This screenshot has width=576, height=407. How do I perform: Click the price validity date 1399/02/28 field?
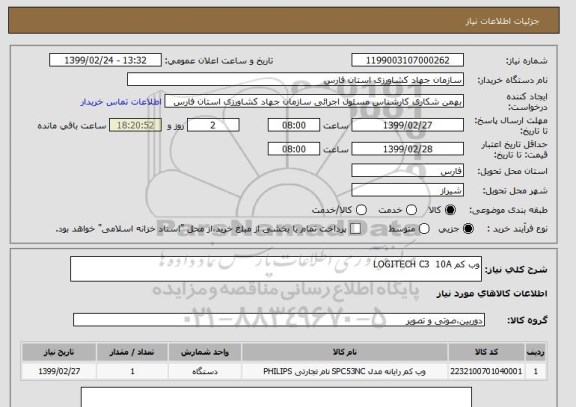tap(407, 149)
